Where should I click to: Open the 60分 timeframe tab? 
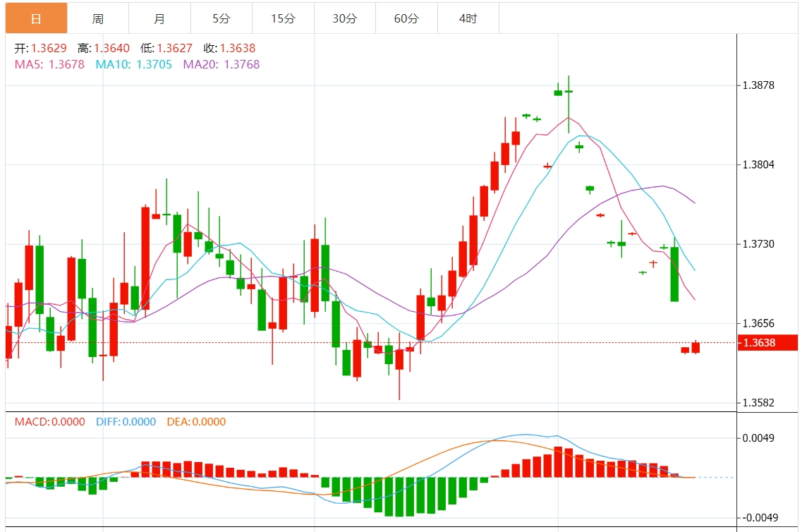point(406,18)
